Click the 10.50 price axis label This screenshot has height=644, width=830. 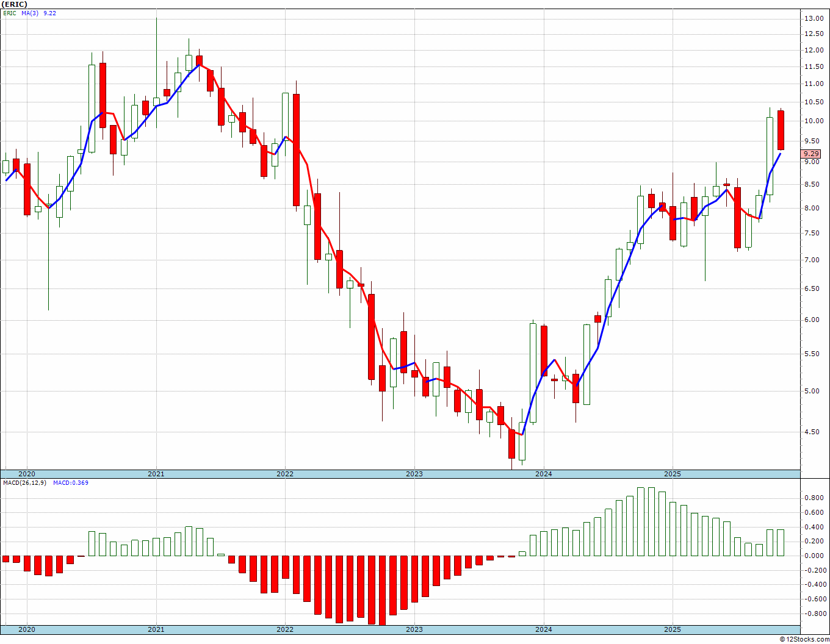click(814, 102)
